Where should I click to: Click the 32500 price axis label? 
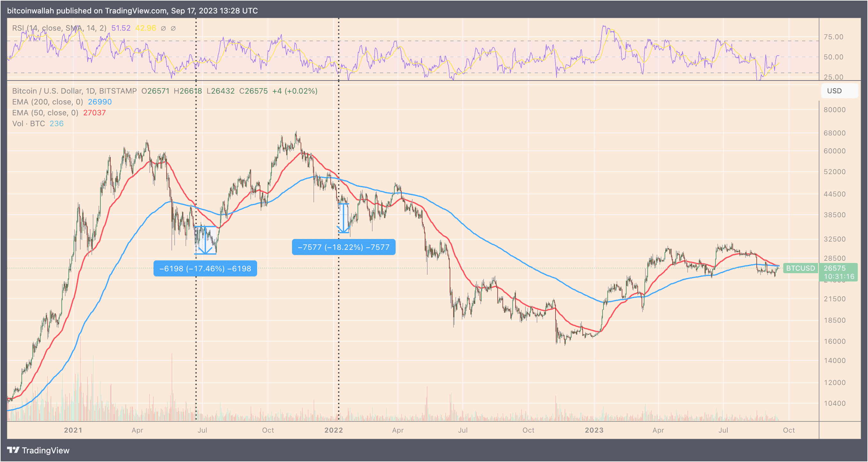835,239
